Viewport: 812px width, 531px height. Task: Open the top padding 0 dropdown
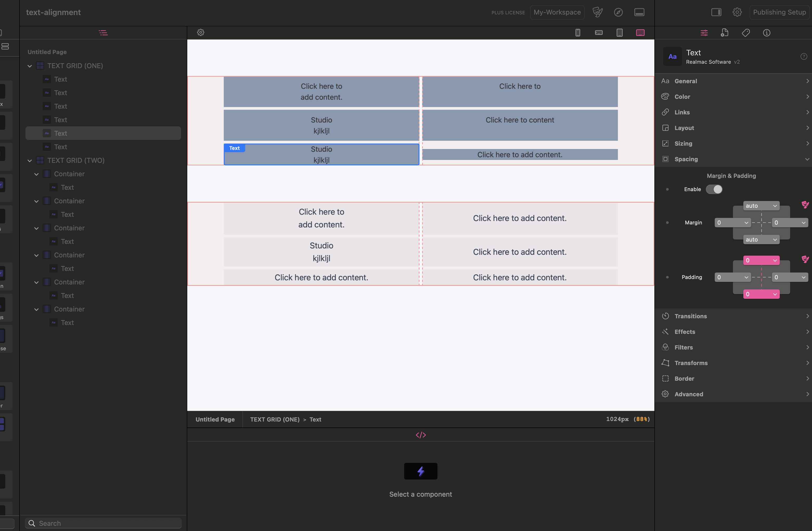coord(761,260)
